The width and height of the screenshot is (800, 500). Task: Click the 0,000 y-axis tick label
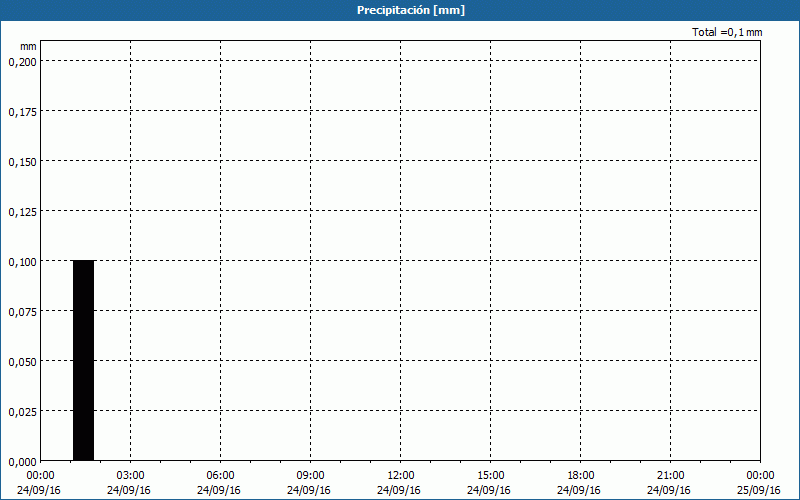coord(22,461)
